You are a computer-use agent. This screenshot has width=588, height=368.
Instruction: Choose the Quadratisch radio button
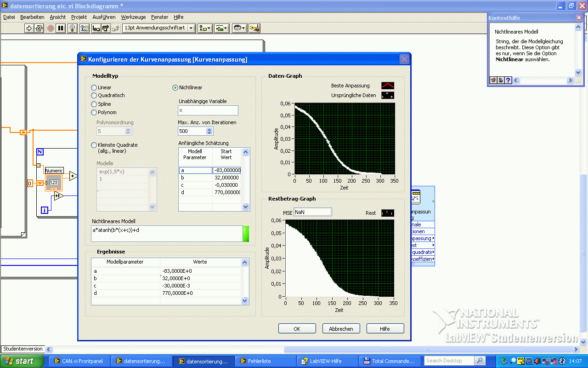coord(94,96)
